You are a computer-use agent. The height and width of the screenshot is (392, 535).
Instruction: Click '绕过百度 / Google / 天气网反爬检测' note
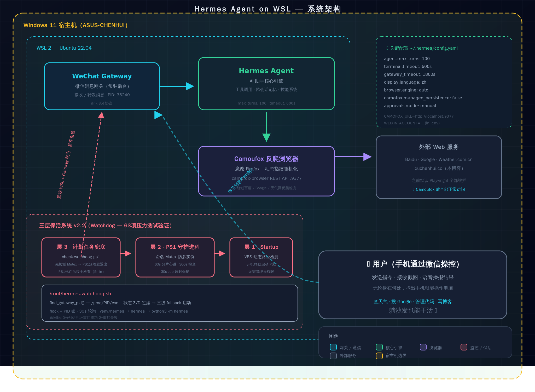(266, 188)
